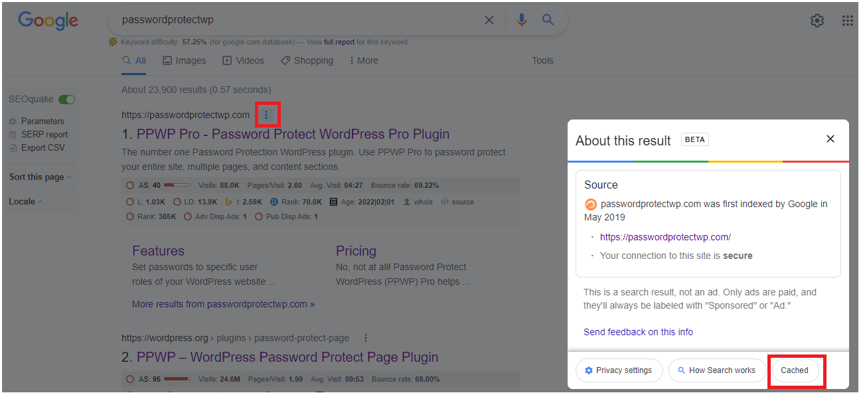Click https://passwordprotectwp.com/ link in Source card

coord(665,237)
